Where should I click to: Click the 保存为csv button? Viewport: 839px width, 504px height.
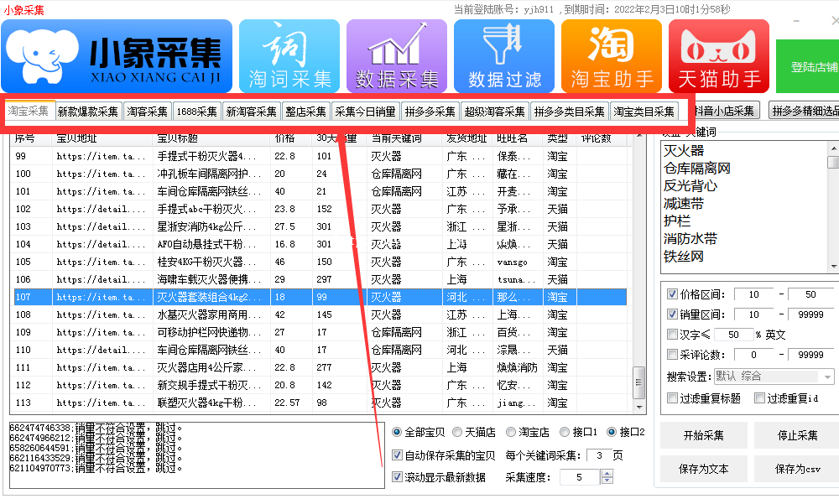(x=797, y=470)
